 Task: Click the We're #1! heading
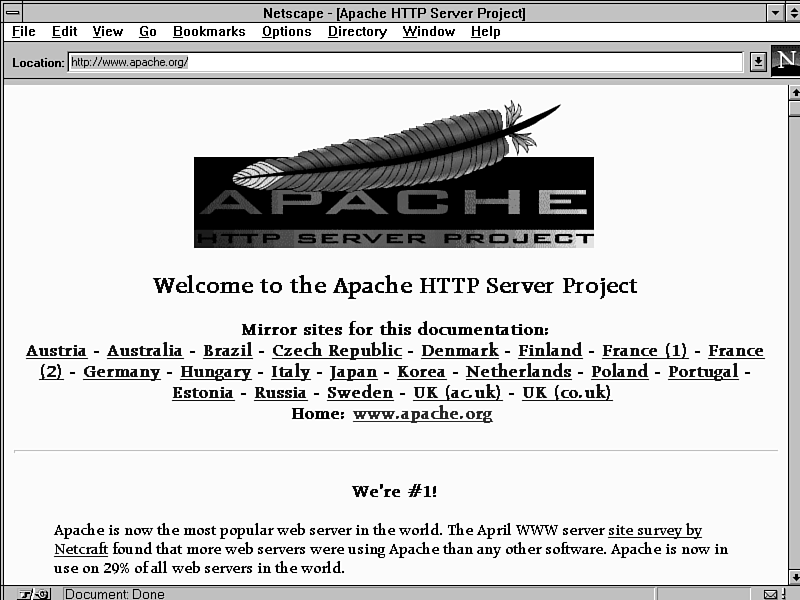(394, 491)
